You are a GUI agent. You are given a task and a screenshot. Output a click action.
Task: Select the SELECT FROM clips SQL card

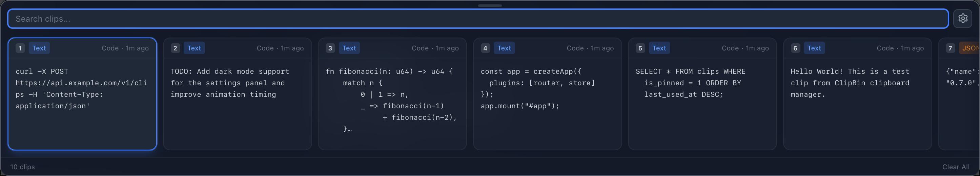[702, 94]
